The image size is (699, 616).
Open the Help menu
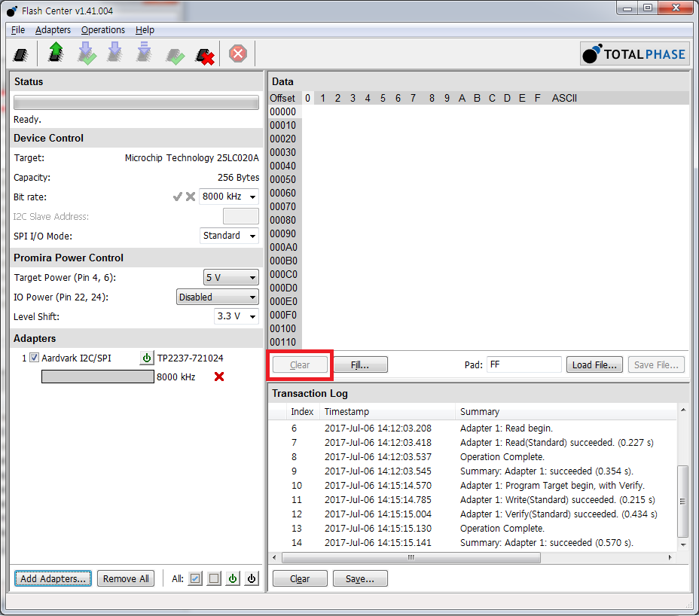(x=145, y=30)
